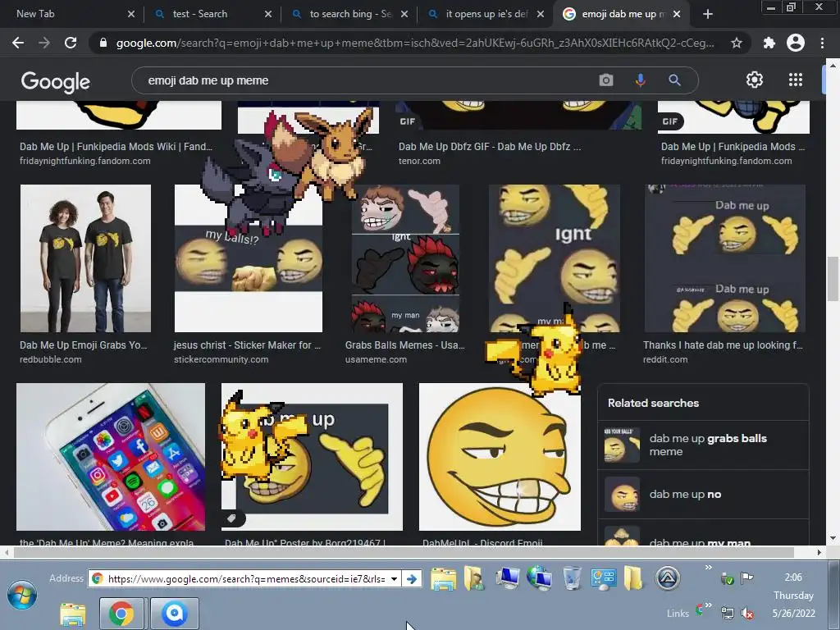Switch to the 'it opens up ie's def' tab
This screenshot has height=630, width=840.
(x=485, y=15)
